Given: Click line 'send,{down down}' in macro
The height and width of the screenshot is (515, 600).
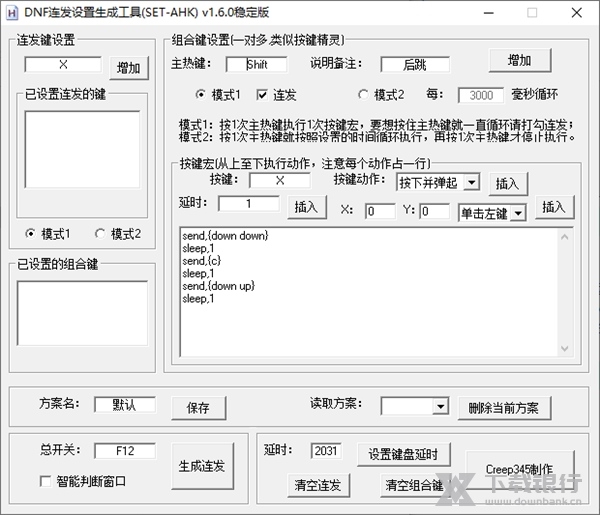Looking at the screenshot, I should [225, 236].
